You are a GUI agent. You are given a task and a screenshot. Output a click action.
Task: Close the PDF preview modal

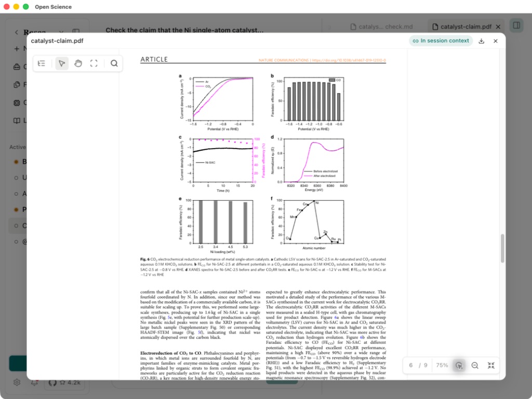coord(495,41)
